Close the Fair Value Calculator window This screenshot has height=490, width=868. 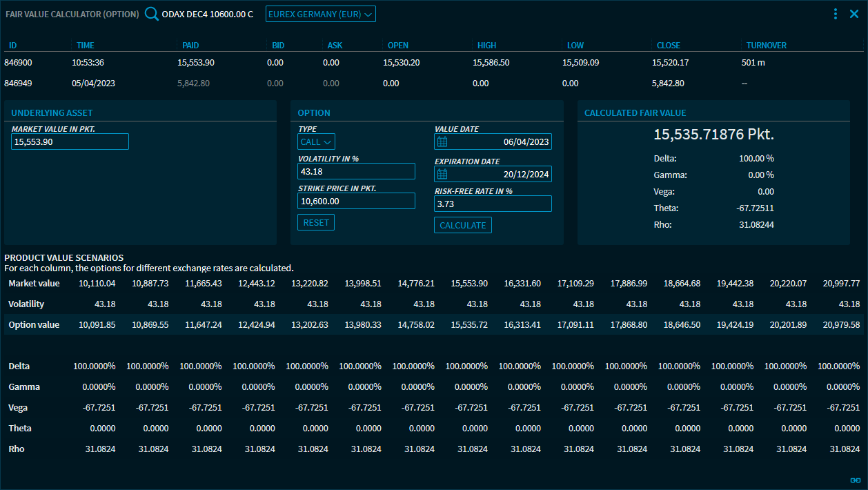[x=854, y=14]
